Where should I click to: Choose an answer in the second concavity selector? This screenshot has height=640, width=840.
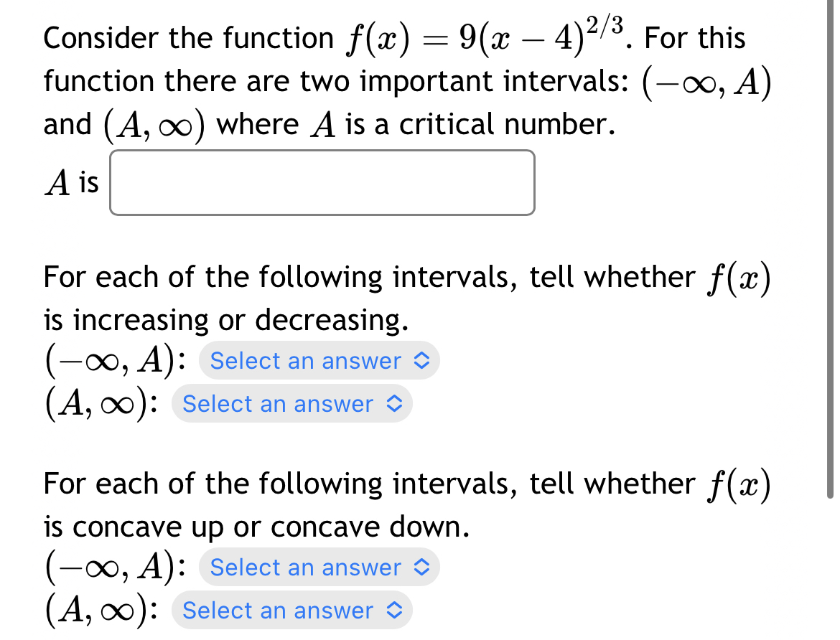click(291, 611)
